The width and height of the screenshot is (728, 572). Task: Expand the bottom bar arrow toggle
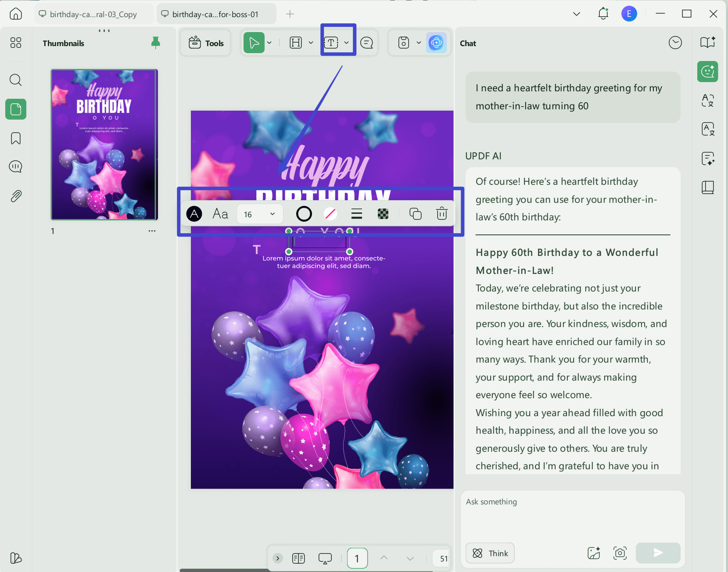click(278, 558)
